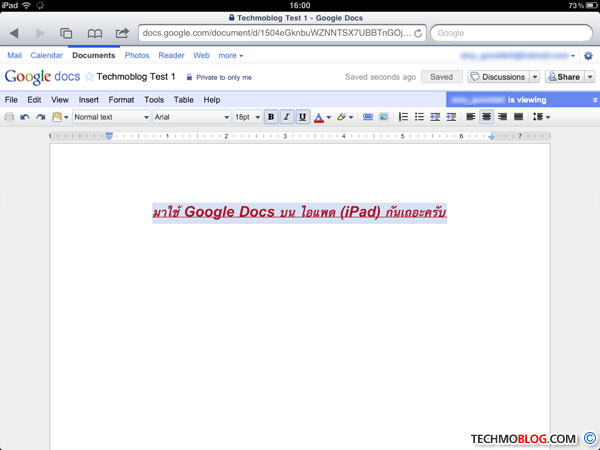
Task: Open the File menu
Action: click(11, 100)
